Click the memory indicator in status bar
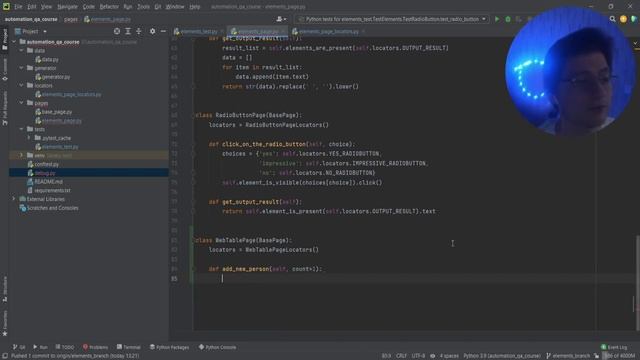 620,356
